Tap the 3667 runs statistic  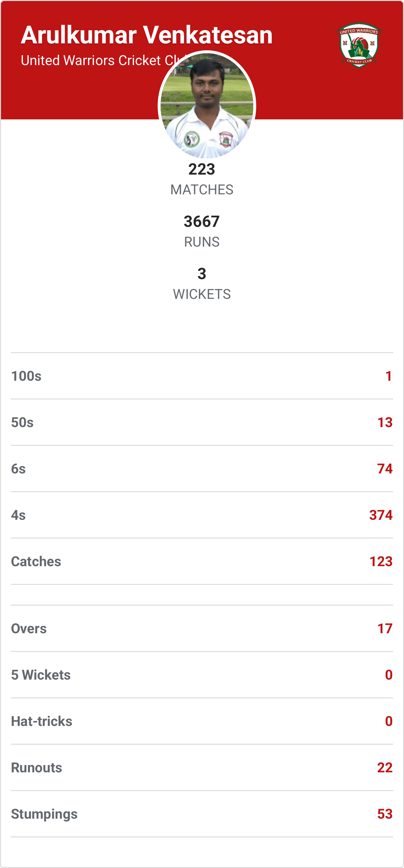pos(202,221)
